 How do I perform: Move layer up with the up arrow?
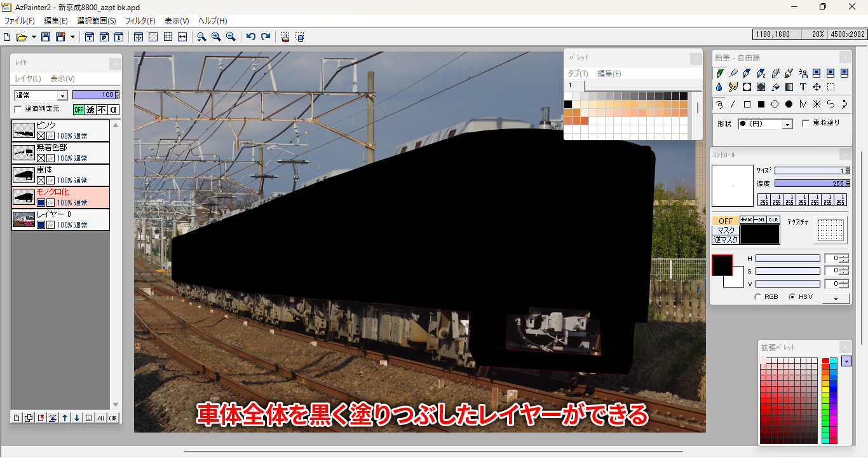65,418
